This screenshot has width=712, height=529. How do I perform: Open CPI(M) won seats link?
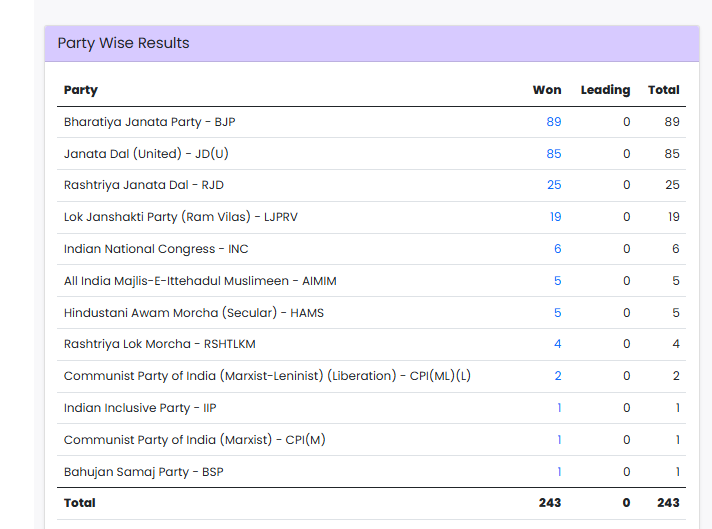pyautogui.click(x=558, y=440)
